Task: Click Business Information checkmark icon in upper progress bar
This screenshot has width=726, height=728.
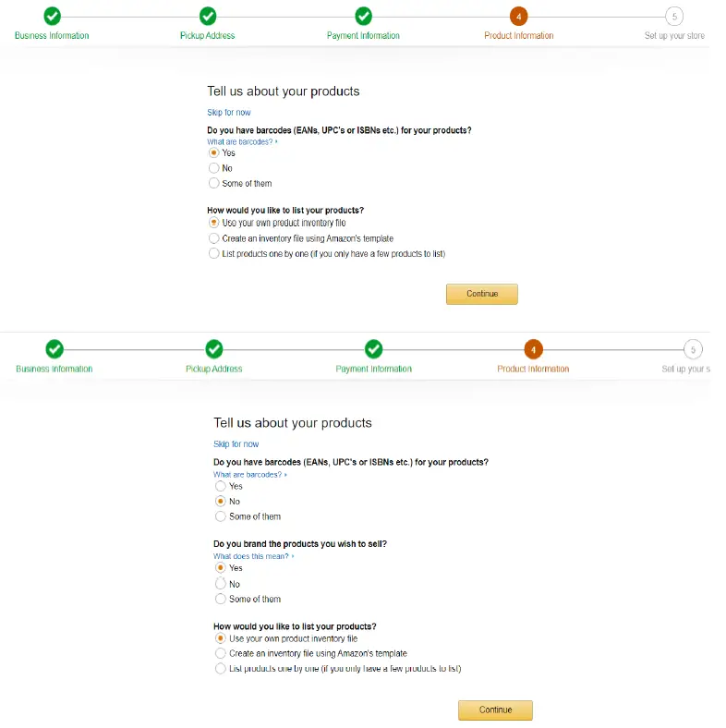Action: (x=52, y=16)
